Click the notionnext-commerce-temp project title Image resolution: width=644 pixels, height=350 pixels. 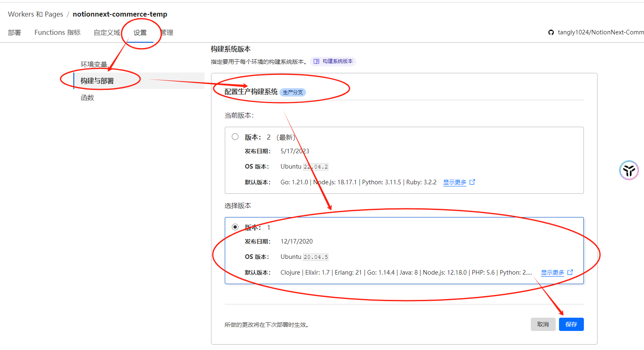(x=120, y=14)
